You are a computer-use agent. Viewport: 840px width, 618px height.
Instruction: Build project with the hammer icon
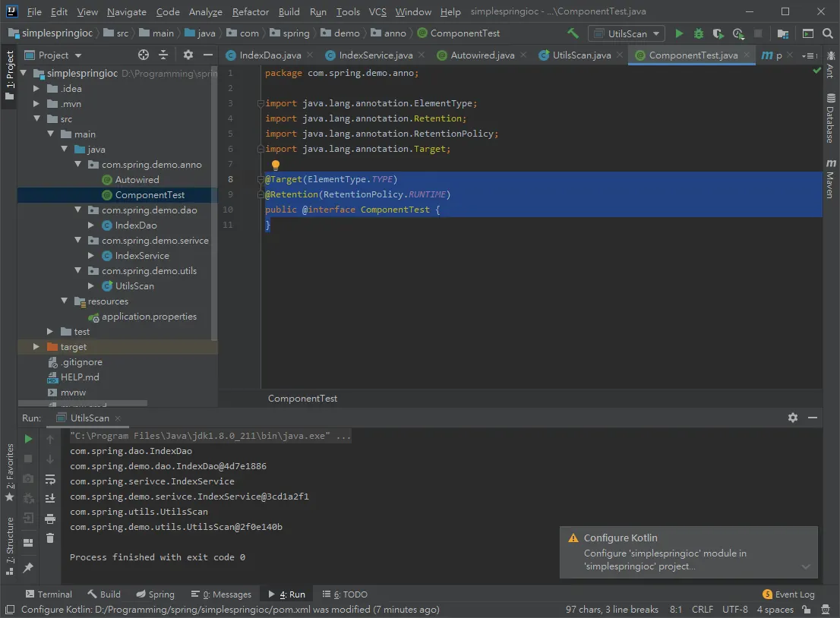tap(573, 33)
